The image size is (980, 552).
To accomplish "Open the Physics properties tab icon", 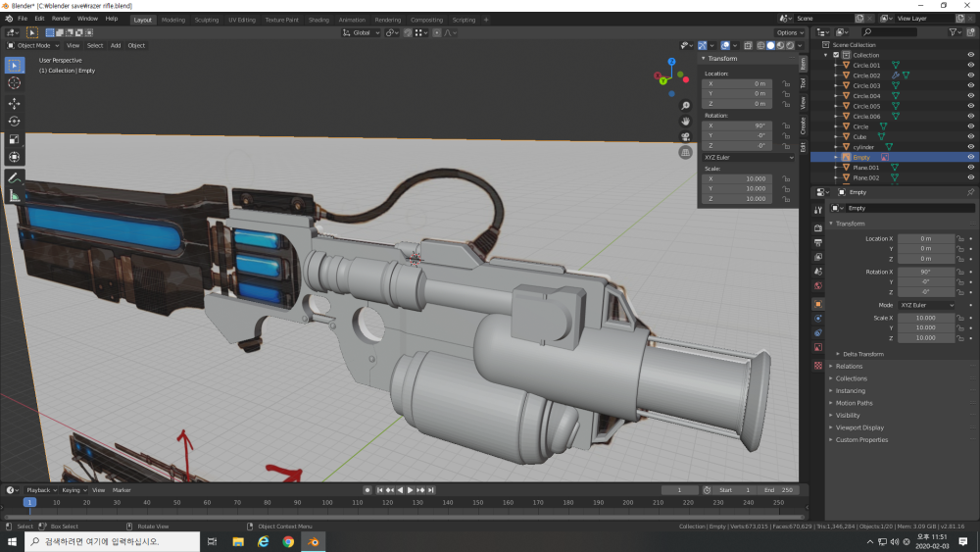I will (x=818, y=319).
